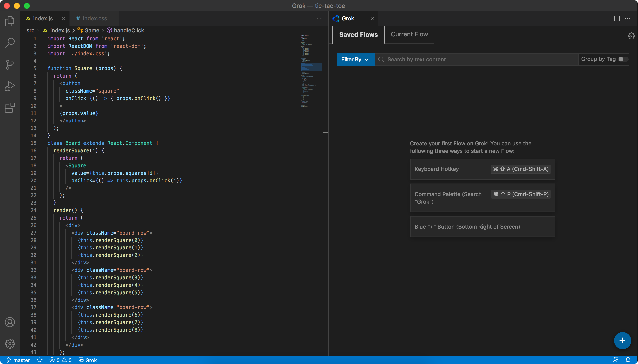Screen dimensions: 638x364
Task: Open the Filter By dropdown
Action: (356, 59)
